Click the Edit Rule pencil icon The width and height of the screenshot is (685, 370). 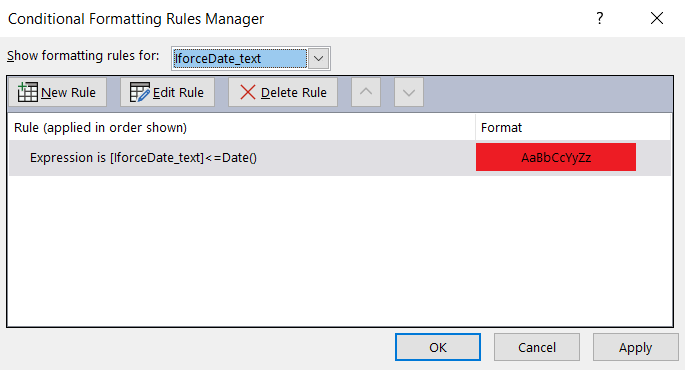[x=140, y=92]
